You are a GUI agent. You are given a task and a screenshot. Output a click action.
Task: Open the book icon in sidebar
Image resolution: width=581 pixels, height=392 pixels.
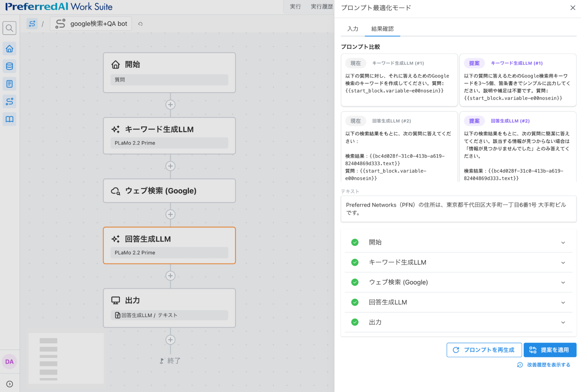(x=9, y=119)
